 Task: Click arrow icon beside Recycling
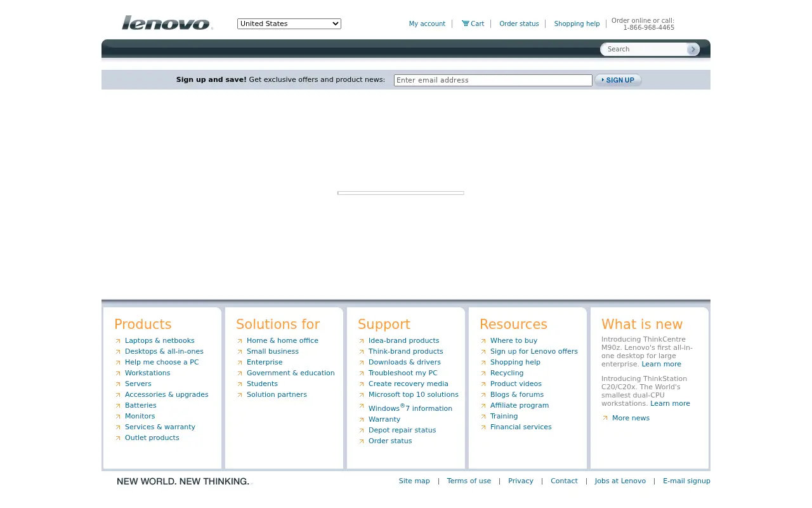pyautogui.click(x=483, y=373)
